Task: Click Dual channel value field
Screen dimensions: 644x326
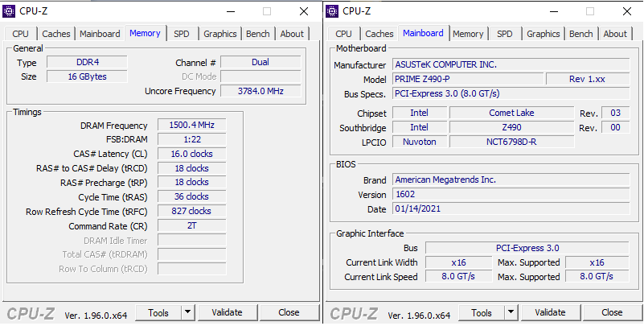Action: tap(260, 62)
